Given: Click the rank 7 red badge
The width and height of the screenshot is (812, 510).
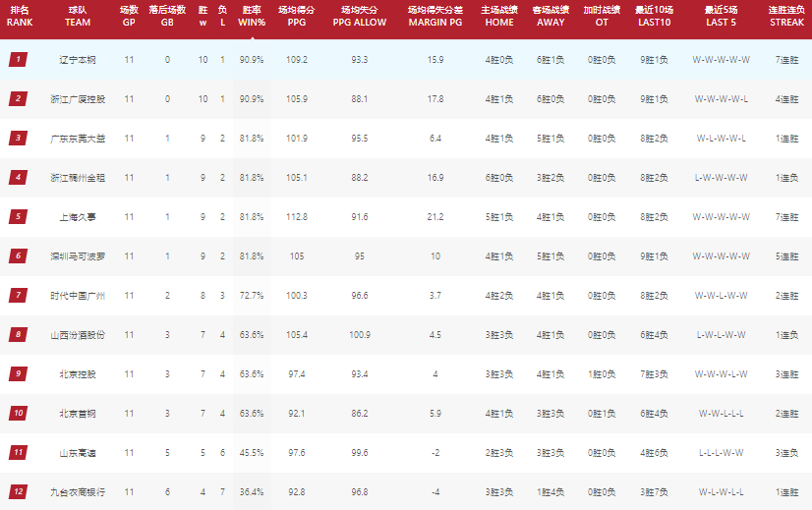Looking at the screenshot, I should pyautogui.click(x=18, y=296).
